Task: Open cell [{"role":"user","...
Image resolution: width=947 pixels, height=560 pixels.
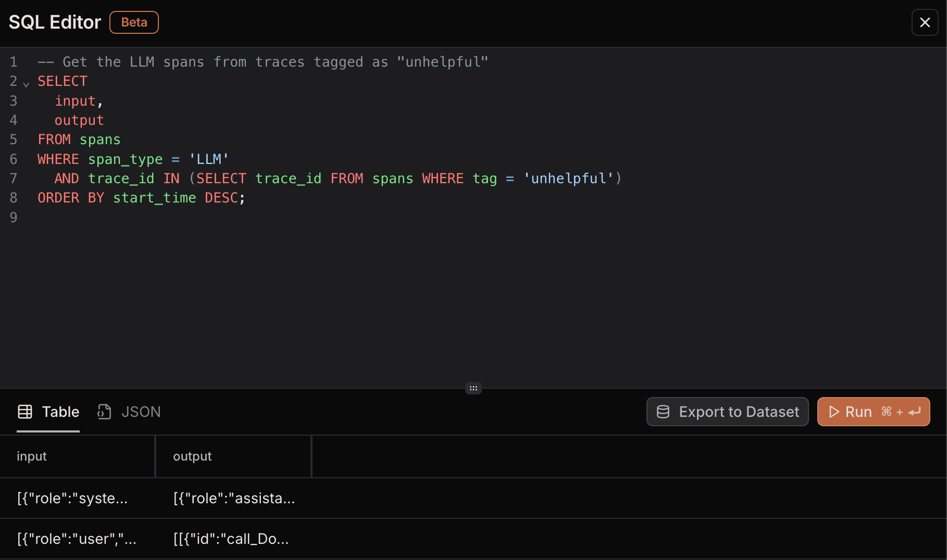Action: point(77,539)
